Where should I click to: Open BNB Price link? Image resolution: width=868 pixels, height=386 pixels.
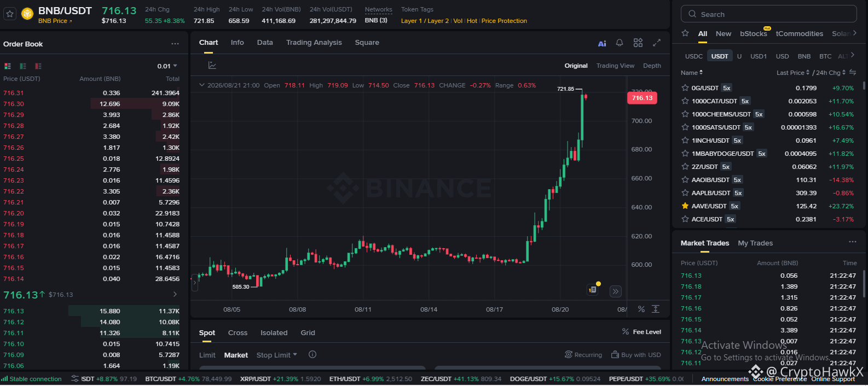point(55,21)
